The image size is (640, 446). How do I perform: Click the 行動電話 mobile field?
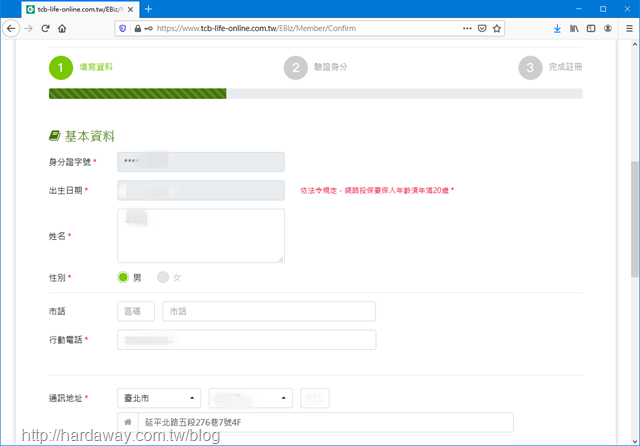coord(247,340)
